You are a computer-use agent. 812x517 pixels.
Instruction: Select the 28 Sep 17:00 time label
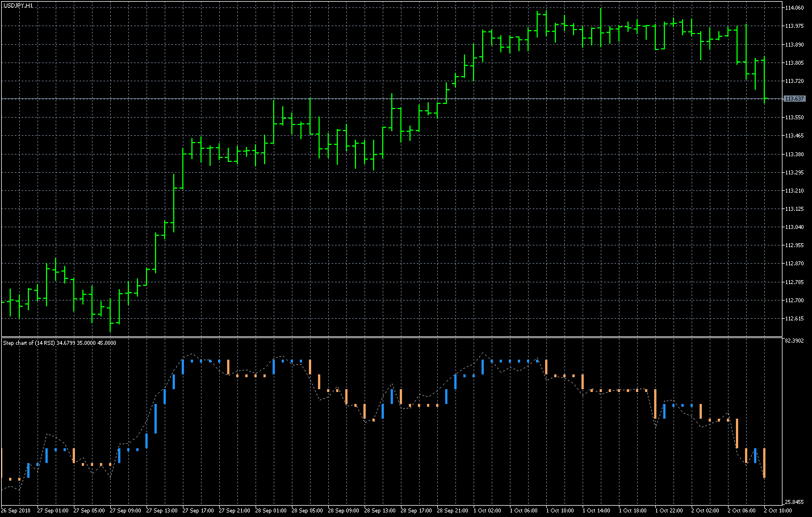point(416,511)
